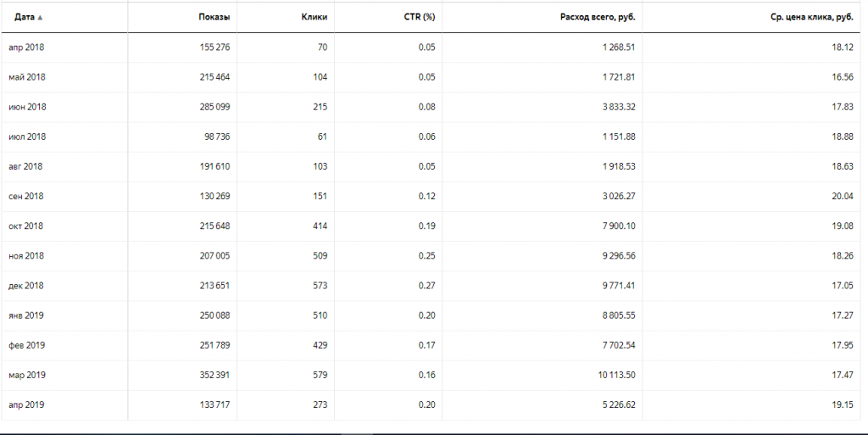Image resolution: width=868 pixels, height=435 pixels.
Task: Click the фев 2019 row label
Action: [25, 345]
